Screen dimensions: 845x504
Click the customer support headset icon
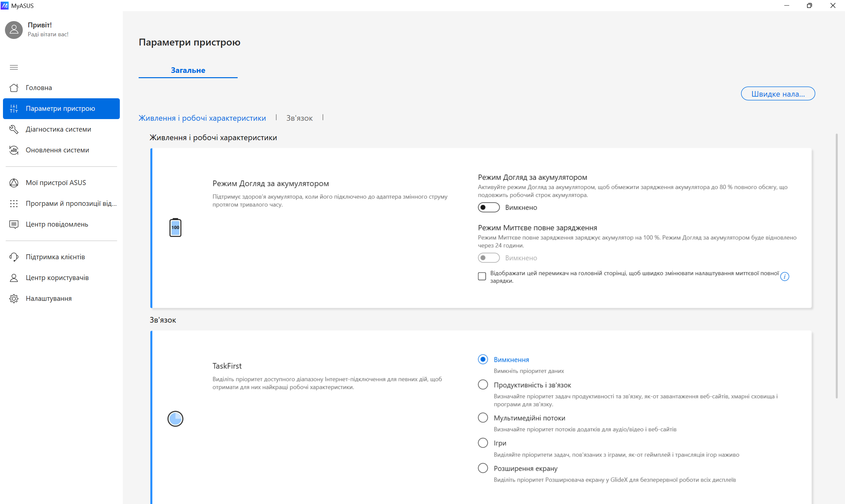(14, 257)
